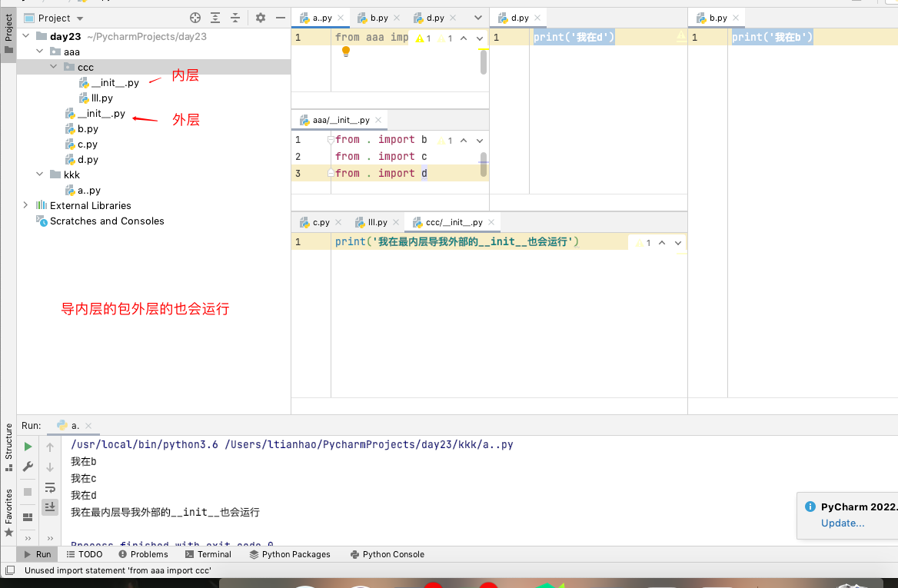This screenshot has width=898, height=588.
Task: Toggle the Favorites side panel
Action: coord(8,513)
